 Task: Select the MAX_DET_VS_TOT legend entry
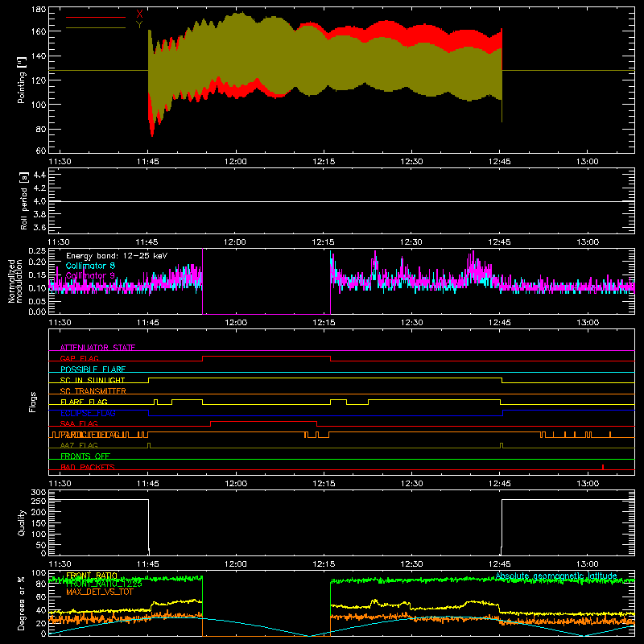[100, 592]
